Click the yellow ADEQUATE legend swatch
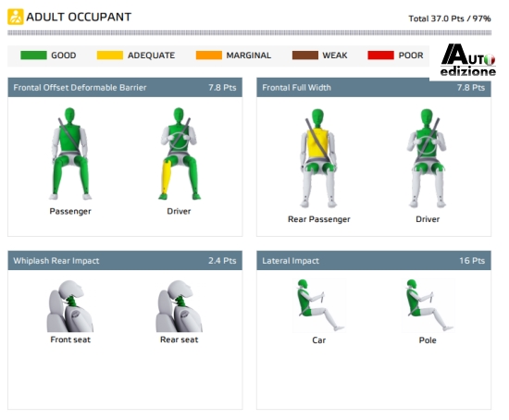This screenshot has height=420, width=509. (110, 56)
